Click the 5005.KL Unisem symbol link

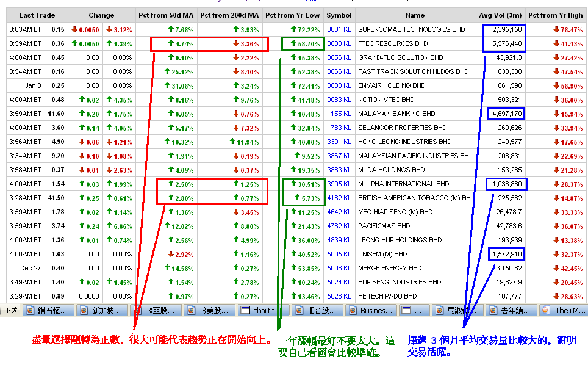[339, 254]
